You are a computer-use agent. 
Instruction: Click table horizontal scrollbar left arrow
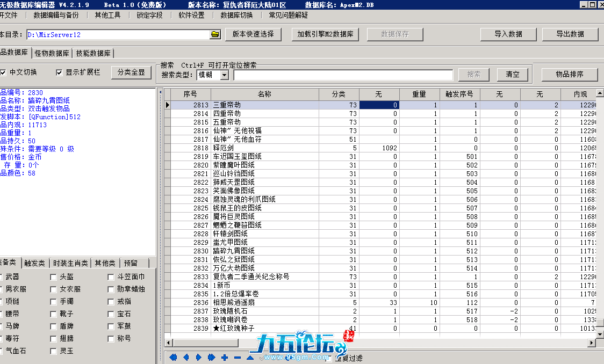coord(168,343)
